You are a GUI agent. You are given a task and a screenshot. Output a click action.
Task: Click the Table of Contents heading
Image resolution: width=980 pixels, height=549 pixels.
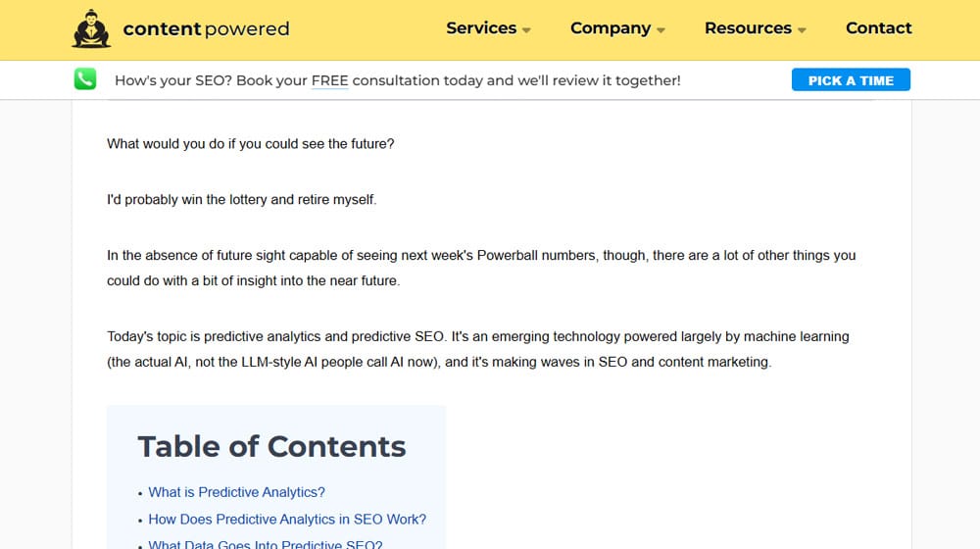click(x=271, y=446)
